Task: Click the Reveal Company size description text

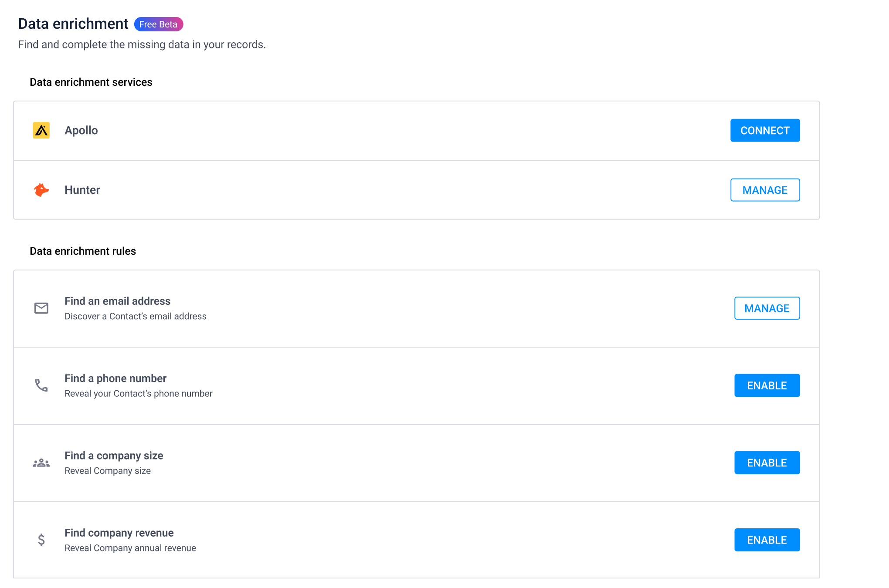Action: pos(107,471)
